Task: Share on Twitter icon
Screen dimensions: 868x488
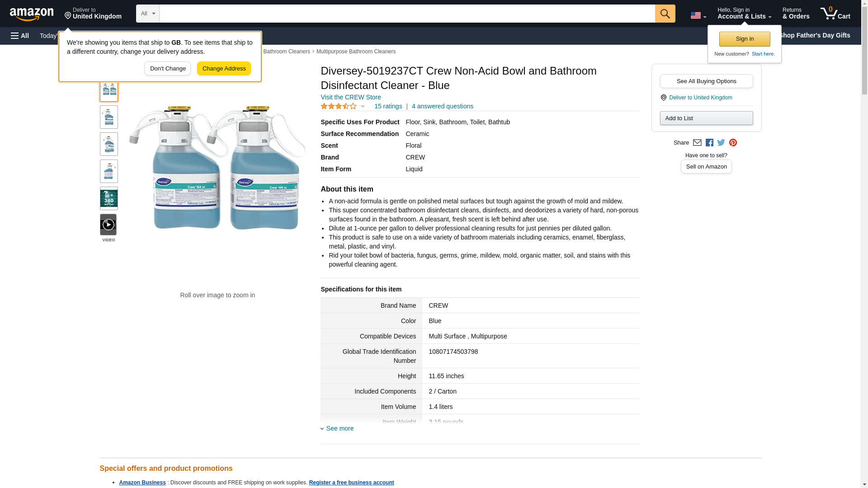Action: (721, 143)
